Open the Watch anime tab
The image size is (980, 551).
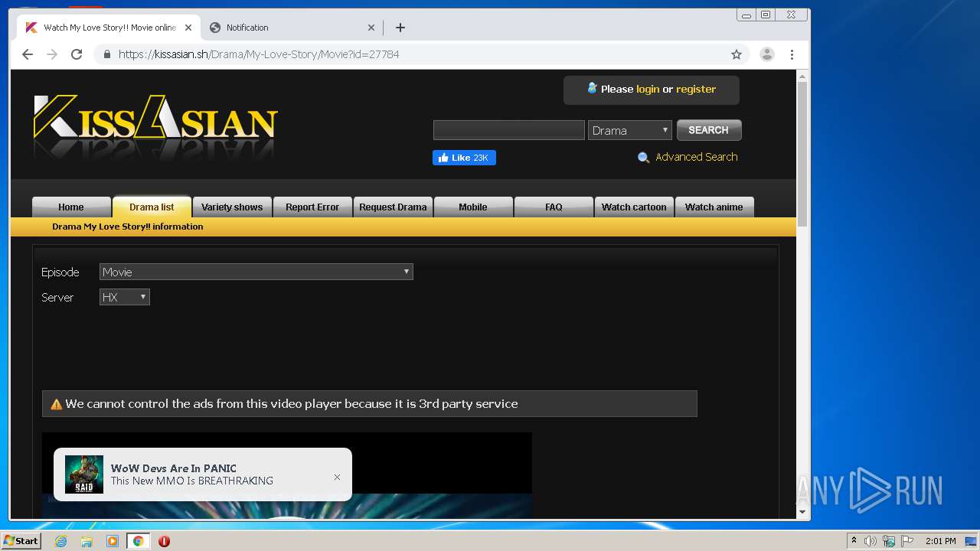click(714, 207)
